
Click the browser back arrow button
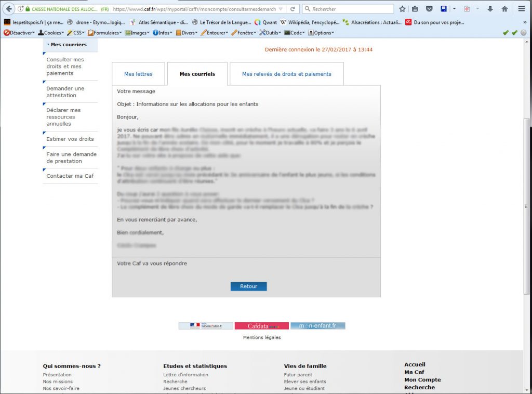click(9, 9)
